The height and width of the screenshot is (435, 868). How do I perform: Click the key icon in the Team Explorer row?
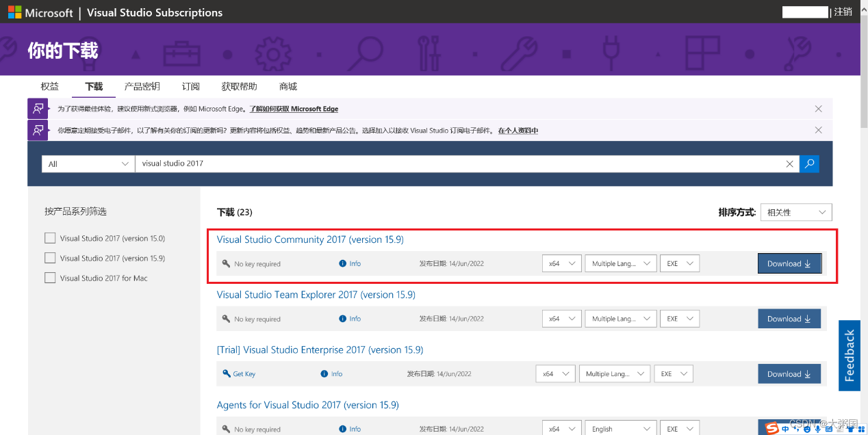pyautogui.click(x=227, y=319)
